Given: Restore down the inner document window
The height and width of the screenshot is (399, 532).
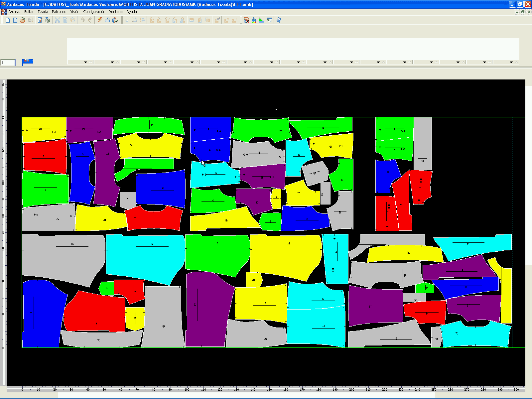Looking at the screenshot, I should click(x=523, y=12).
